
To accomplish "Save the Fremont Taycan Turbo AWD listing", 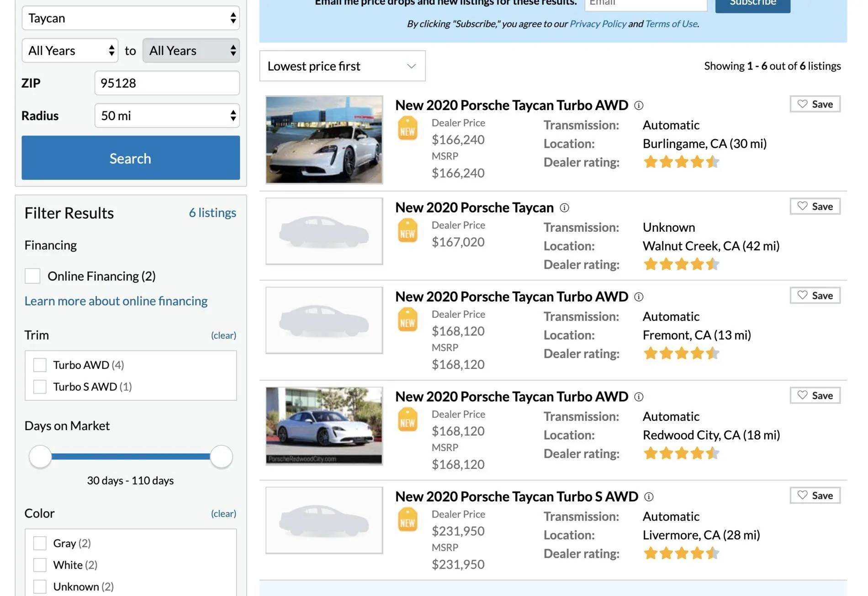I will pyautogui.click(x=815, y=296).
